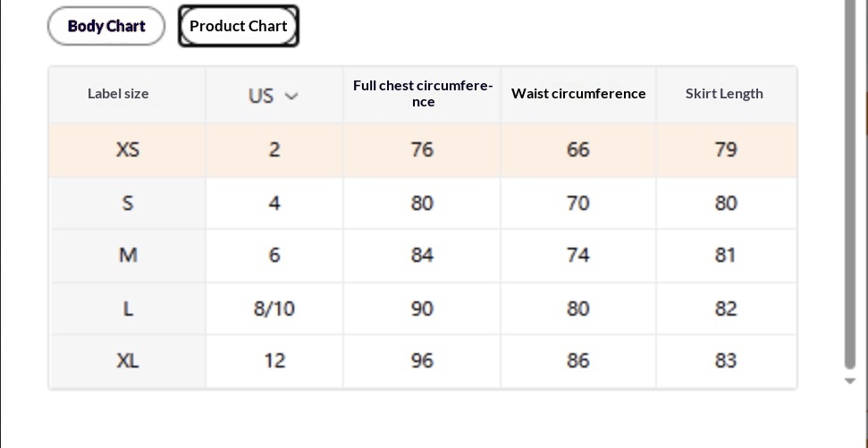Select the Product Chart tab
This screenshot has width=868, height=448.
coord(239,26)
